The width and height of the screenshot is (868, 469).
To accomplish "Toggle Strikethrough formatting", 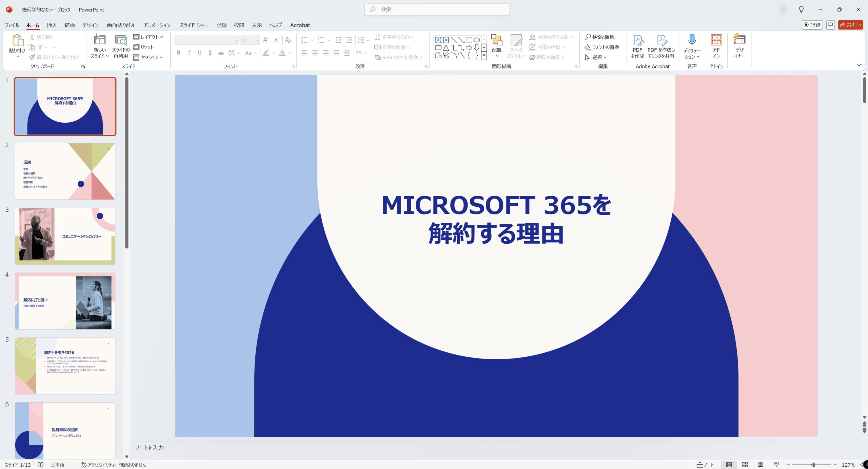I will point(221,53).
